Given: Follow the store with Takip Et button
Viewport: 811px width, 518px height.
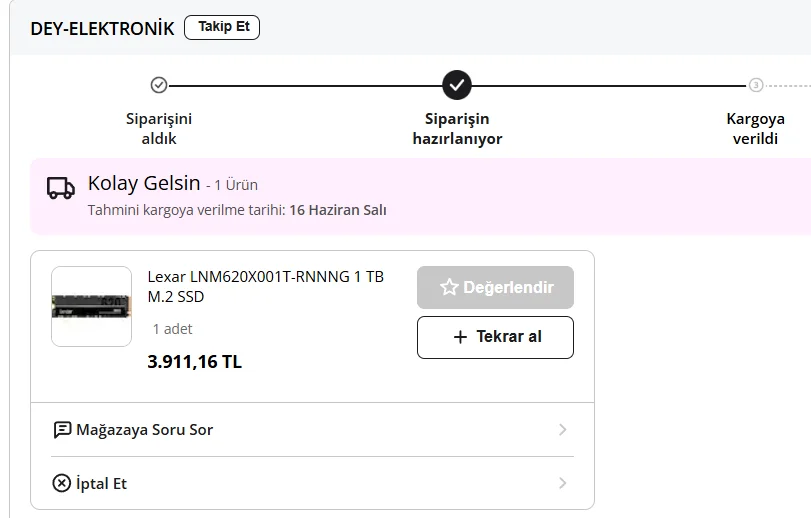Looking at the screenshot, I should pyautogui.click(x=222, y=27).
